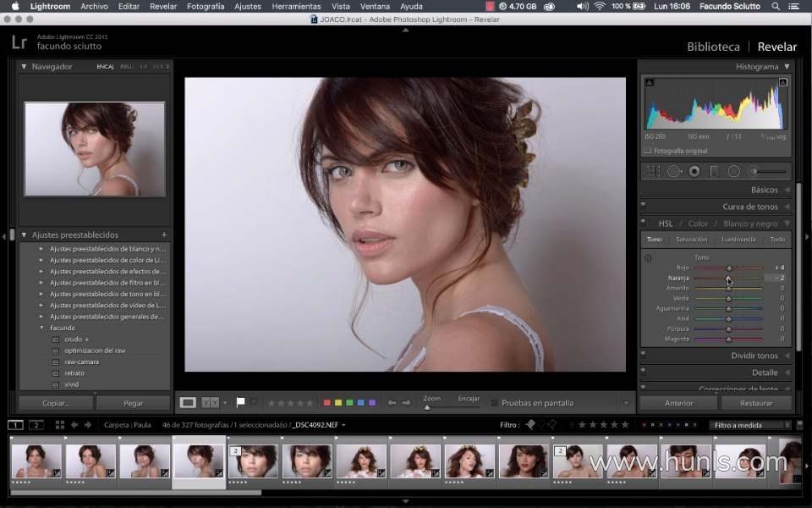Select the Saturación tab in HSL
This screenshot has height=508, width=812.
click(x=691, y=240)
